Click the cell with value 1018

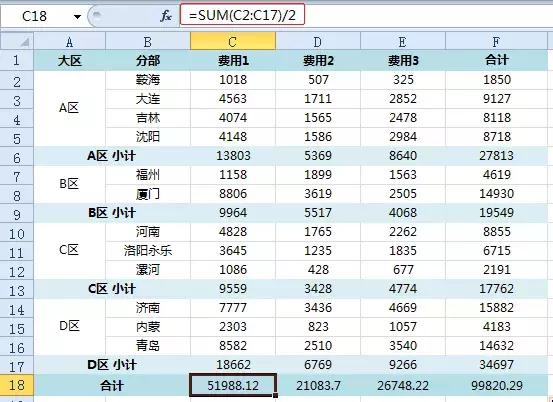tap(233, 80)
